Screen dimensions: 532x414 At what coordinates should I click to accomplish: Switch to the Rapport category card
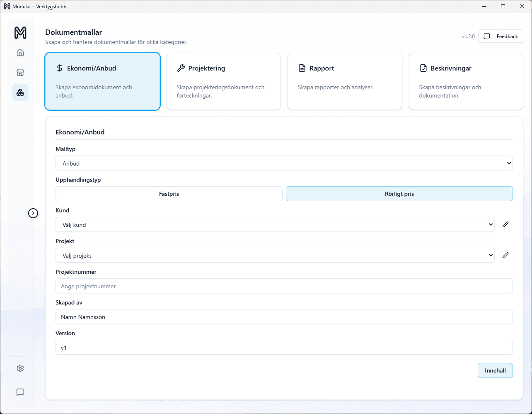tap(344, 81)
